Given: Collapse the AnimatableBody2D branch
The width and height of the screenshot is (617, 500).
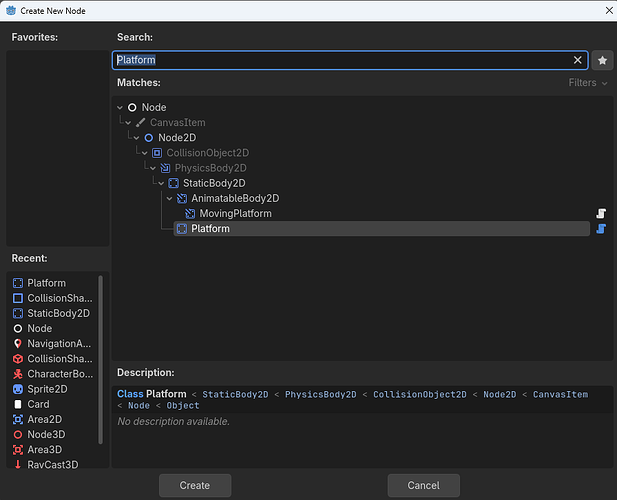Looking at the screenshot, I should 170,198.
